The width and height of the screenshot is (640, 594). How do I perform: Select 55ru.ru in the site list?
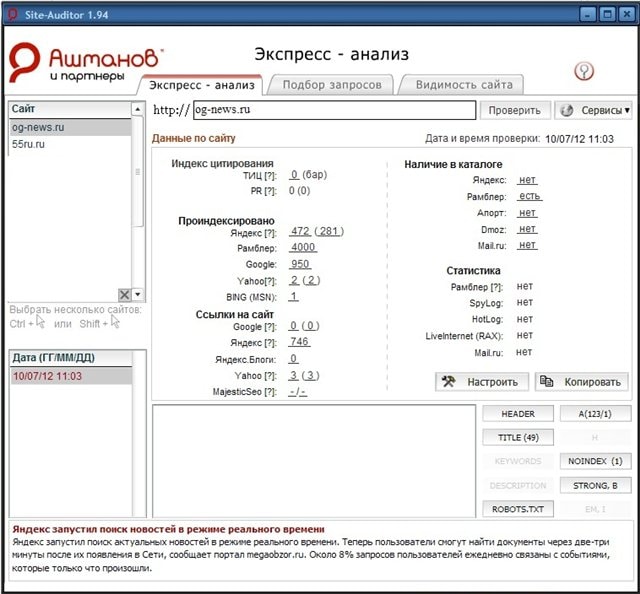coord(28,144)
